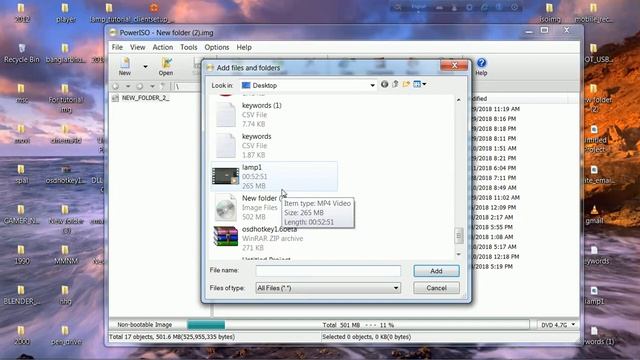
Task: Expand the Look in Desktop dropdown
Action: [x=372, y=85]
